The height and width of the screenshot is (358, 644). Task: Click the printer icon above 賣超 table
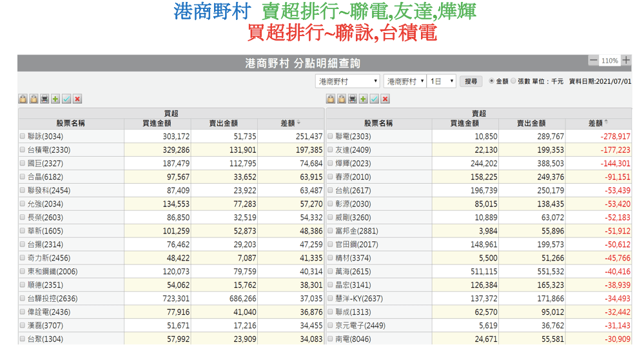[353, 99]
